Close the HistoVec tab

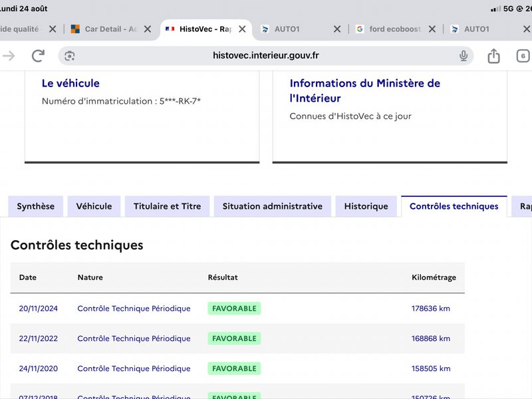(x=242, y=29)
